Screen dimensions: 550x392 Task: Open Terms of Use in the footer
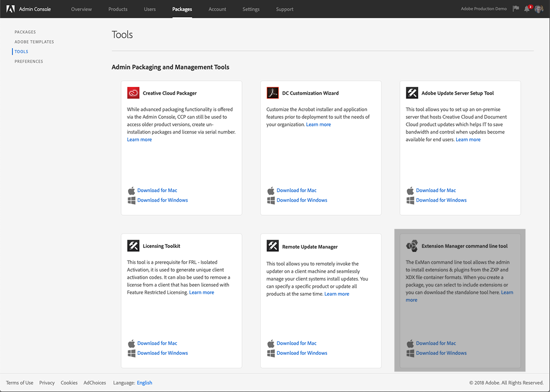[20, 382]
